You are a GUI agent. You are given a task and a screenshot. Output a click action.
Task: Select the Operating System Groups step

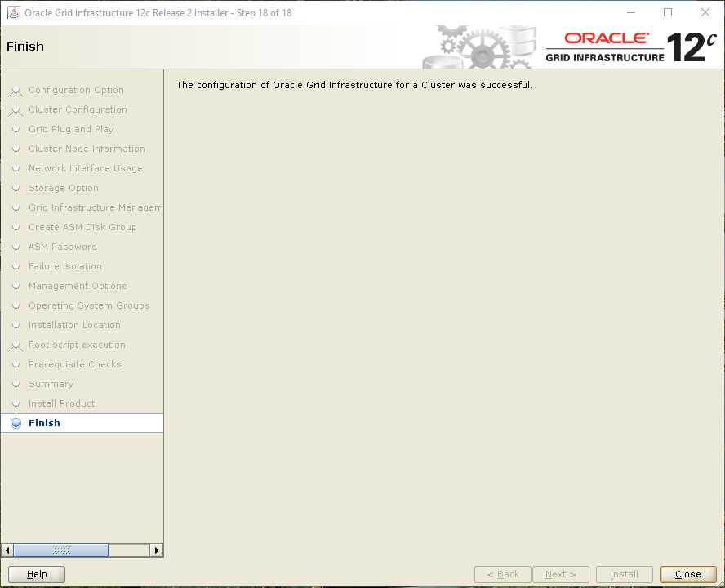click(89, 305)
